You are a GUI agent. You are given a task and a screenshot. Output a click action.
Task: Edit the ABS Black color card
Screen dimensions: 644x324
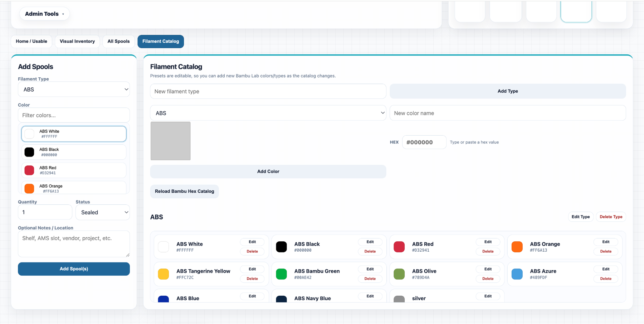click(x=370, y=242)
